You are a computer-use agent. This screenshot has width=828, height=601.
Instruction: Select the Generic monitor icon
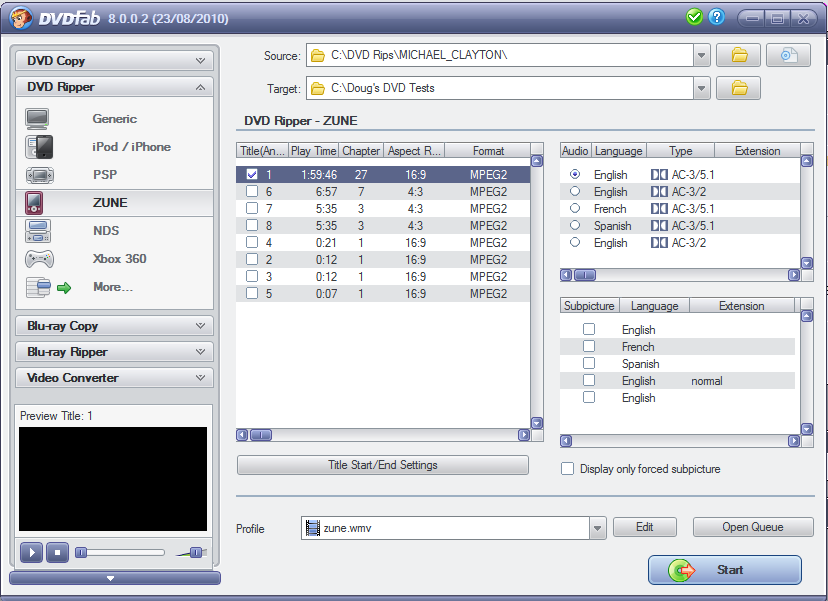[x=37, y=119]
